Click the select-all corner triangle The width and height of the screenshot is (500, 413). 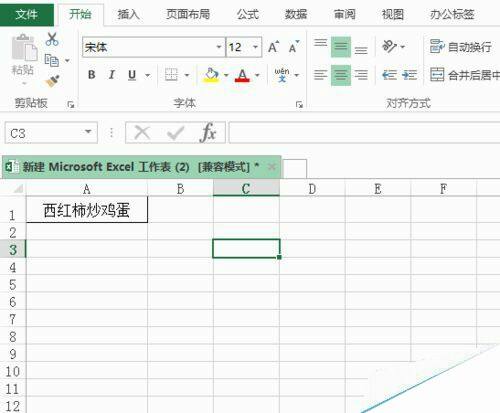point(18,189)
